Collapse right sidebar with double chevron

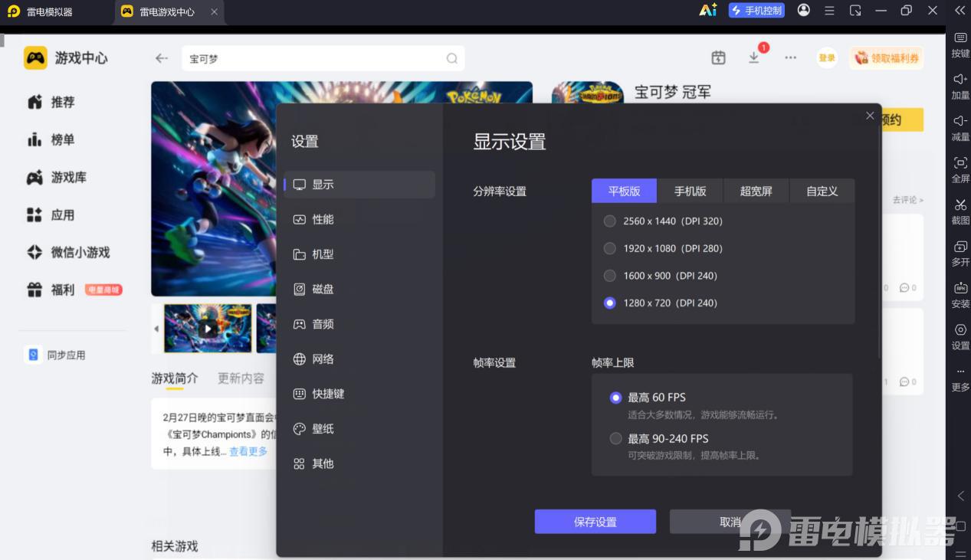pyautogui.click(x=960, y=11)
